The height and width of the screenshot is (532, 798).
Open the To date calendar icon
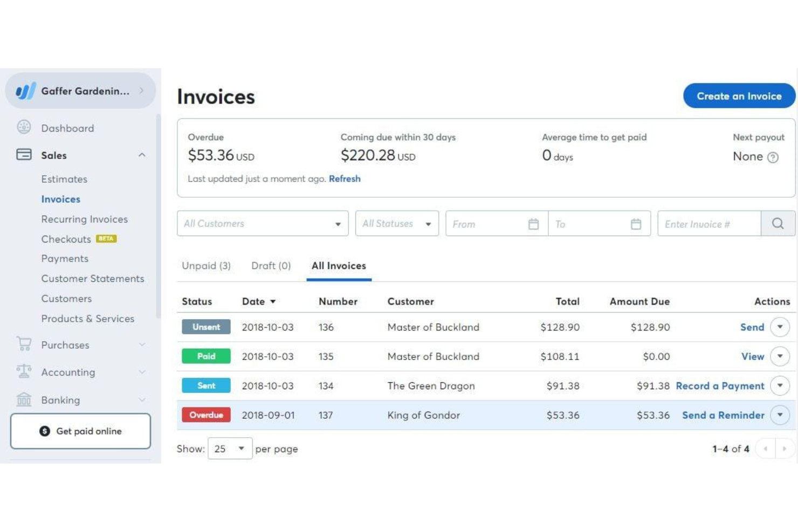(x=635, y=223)
